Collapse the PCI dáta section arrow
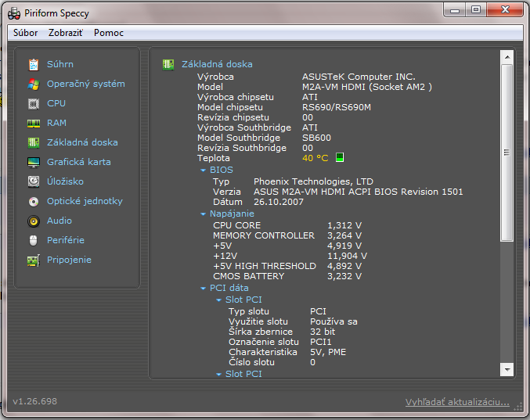Image resolution: width=530 pixels, height=420 pixels. coord(203,289)
